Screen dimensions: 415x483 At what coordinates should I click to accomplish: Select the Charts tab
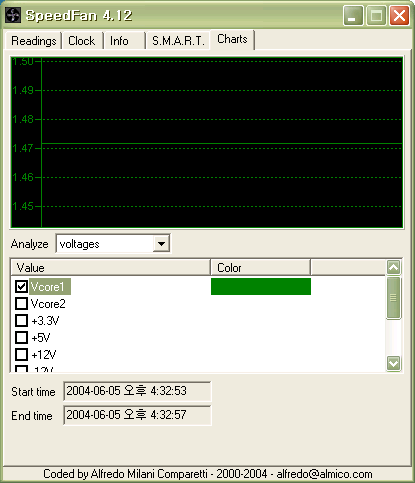[x=232, y=39]
